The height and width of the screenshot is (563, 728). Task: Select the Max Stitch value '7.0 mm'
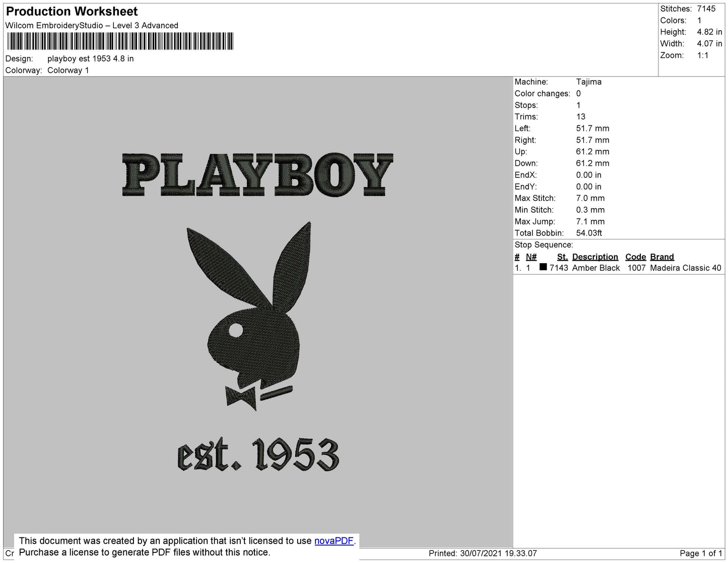pyautogui.click(x=590, y=198)
